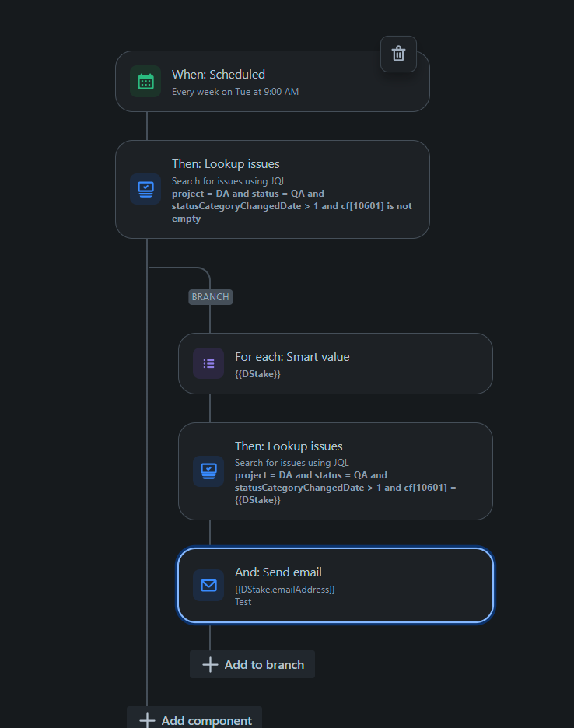Viewport: 574px width, 728px height.
Task: Click the plus icon beside Add component
Action: coord(147,720)
